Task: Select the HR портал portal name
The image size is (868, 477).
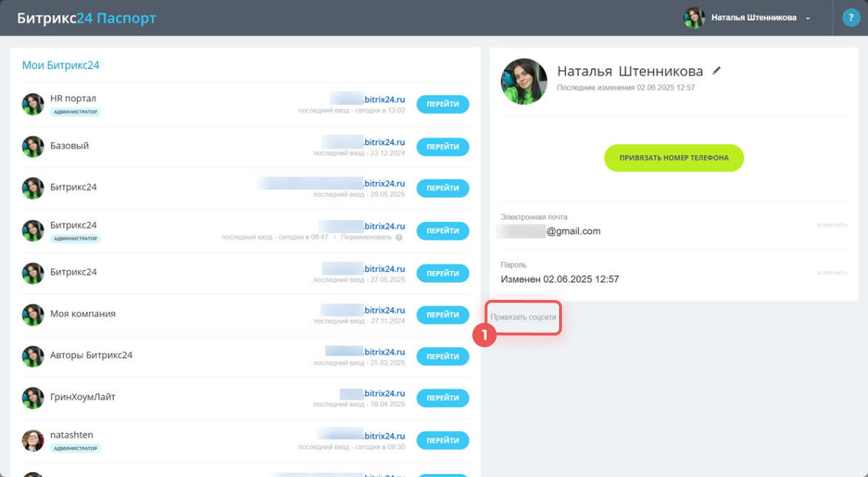Action: click(73, 98)
